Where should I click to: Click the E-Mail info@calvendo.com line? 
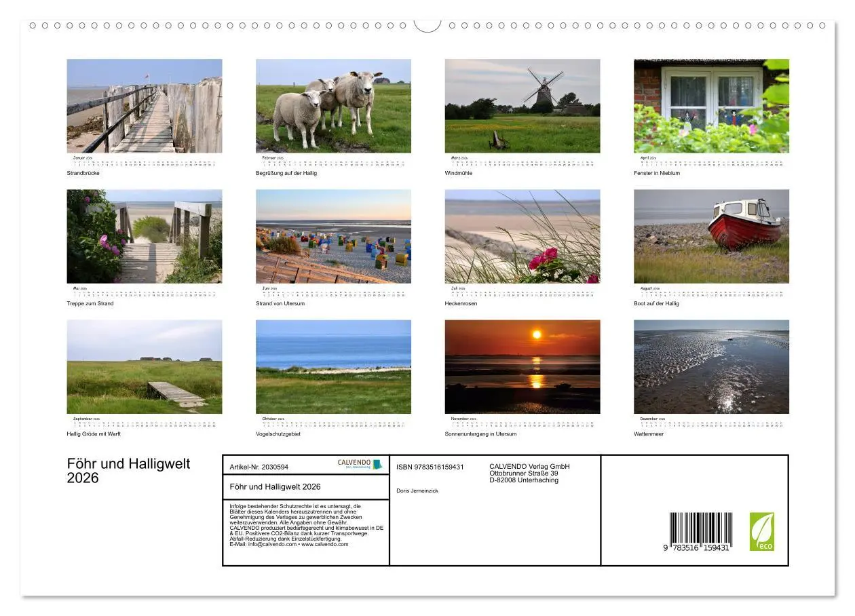tap(289, 544)
